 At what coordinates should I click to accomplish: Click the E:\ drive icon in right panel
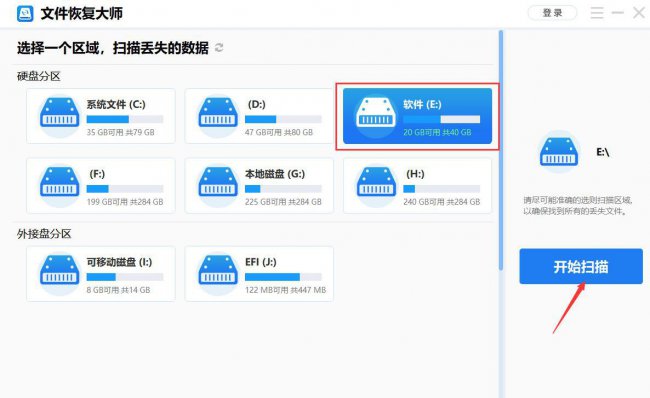(559, 151)
